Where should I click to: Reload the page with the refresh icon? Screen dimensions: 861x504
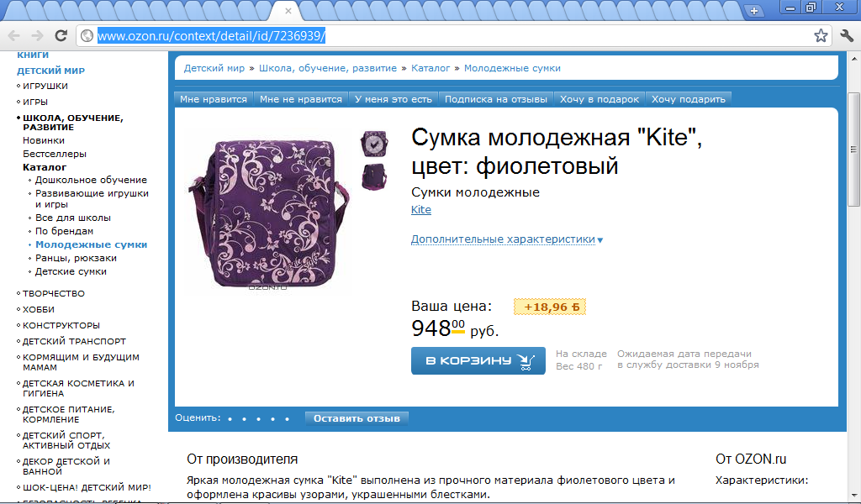(x=61, y=35)
